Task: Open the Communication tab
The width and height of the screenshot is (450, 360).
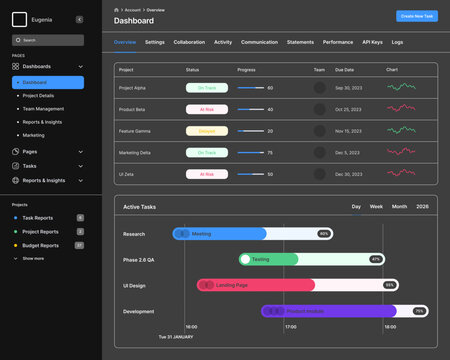Action: click(x=259, y=42)
